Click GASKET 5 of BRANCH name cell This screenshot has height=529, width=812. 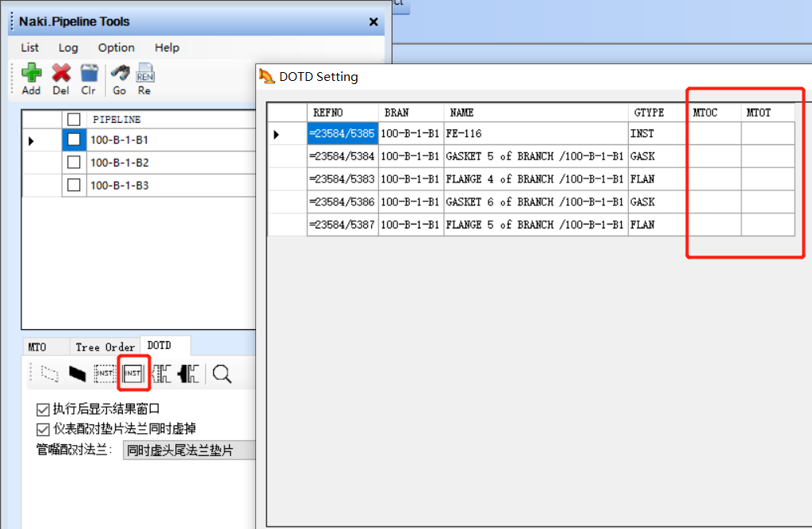(536, 156)
